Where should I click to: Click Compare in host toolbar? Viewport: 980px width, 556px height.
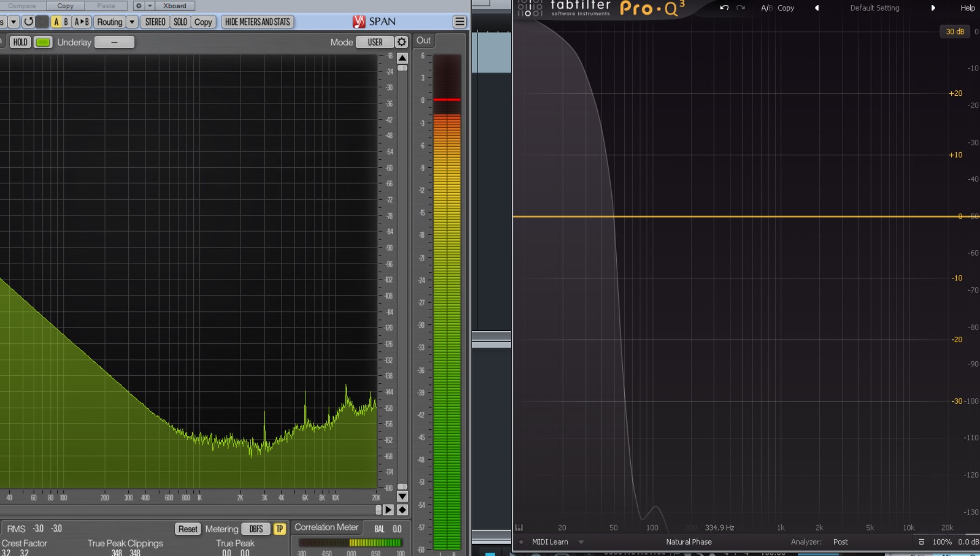(x=22, y=5)
